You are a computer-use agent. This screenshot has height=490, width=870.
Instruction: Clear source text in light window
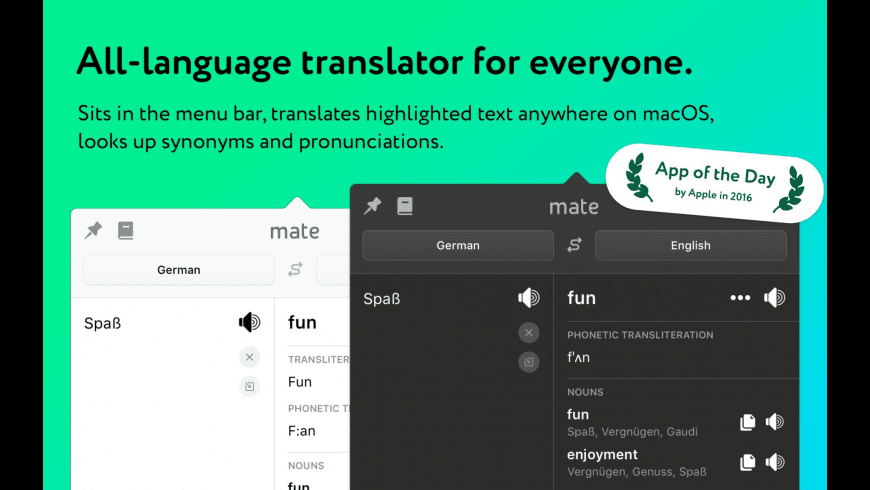(250, 357)
